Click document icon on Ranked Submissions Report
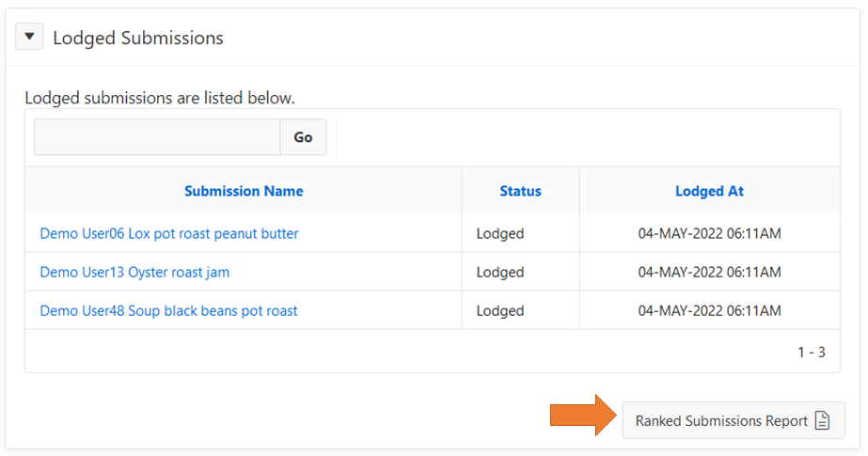This screenshot has height=456, width=868. tap(822, 420)
